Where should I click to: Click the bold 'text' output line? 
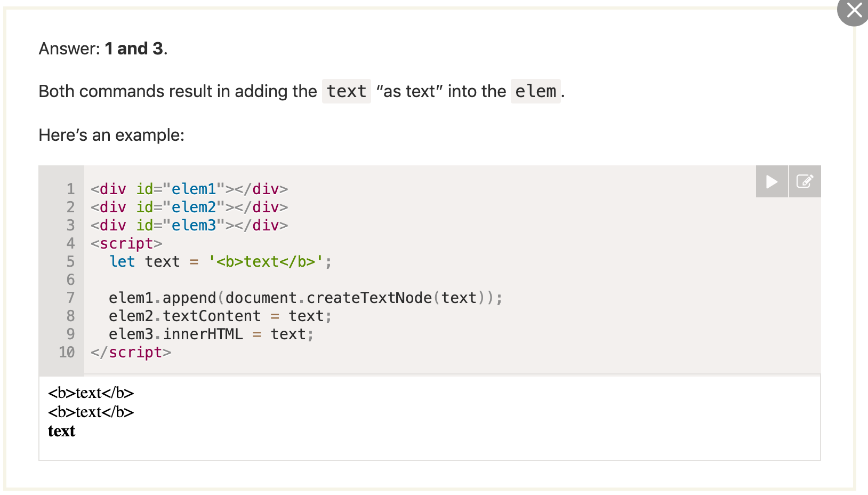point(61,431)
